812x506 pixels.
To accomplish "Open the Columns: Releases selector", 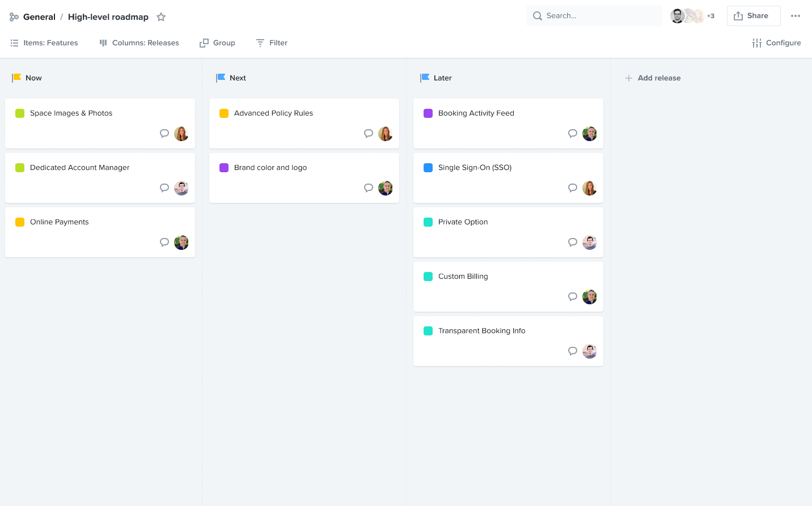I will [x=139, y=43].
